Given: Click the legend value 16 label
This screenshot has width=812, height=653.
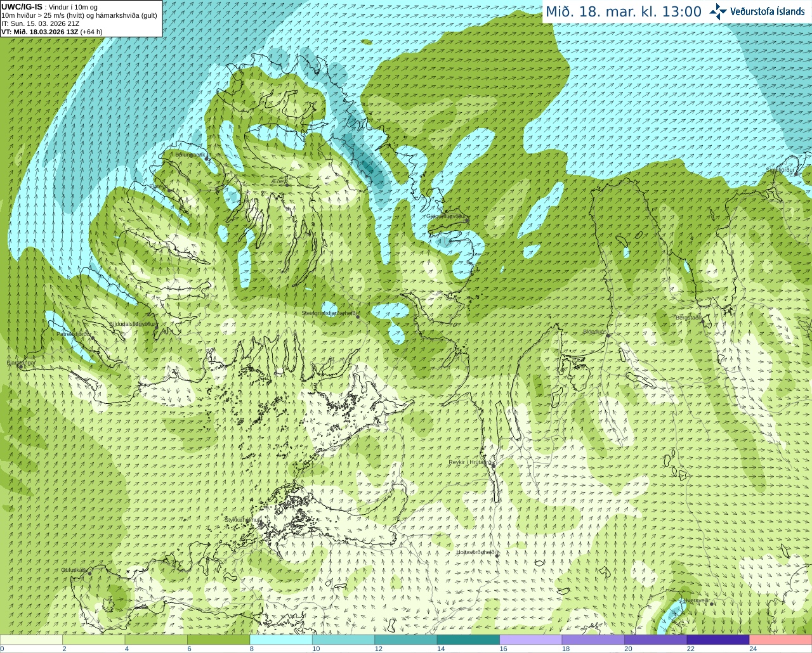Looking at the screenshot, I should (503, 649).
